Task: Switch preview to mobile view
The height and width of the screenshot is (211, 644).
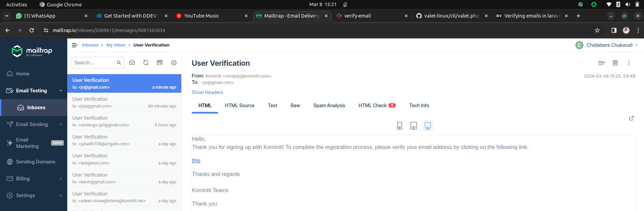Action: (x=400, y=126)
